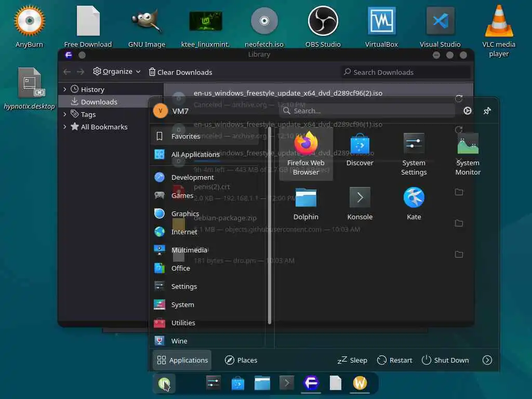The image size is (532, 399).
Task: Click the Sleep button
Action: tap(352, 360)
